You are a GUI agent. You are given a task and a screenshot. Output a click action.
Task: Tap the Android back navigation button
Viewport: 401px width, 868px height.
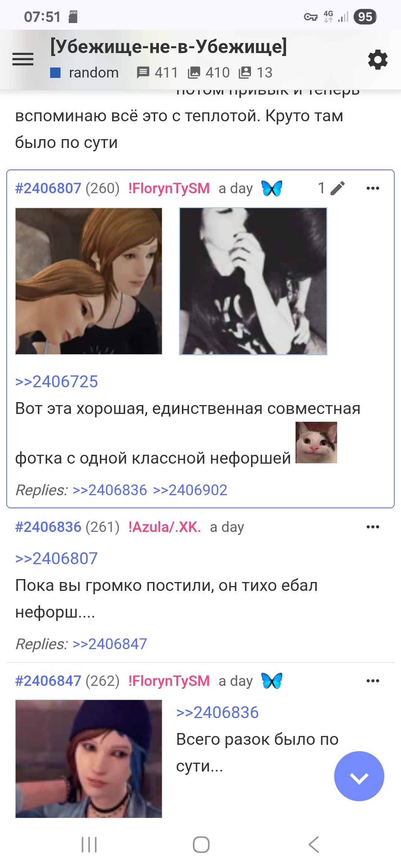pos(314,845)
